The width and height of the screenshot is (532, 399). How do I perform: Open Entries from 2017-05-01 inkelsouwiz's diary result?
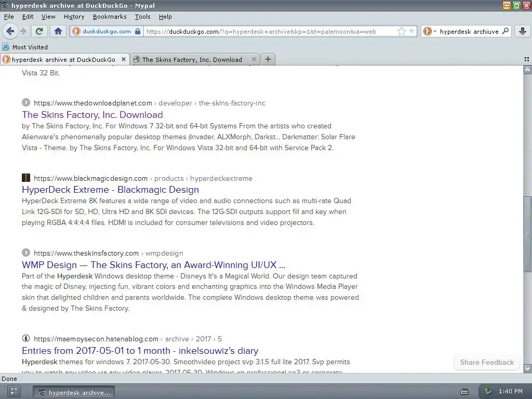click(140, 351)
